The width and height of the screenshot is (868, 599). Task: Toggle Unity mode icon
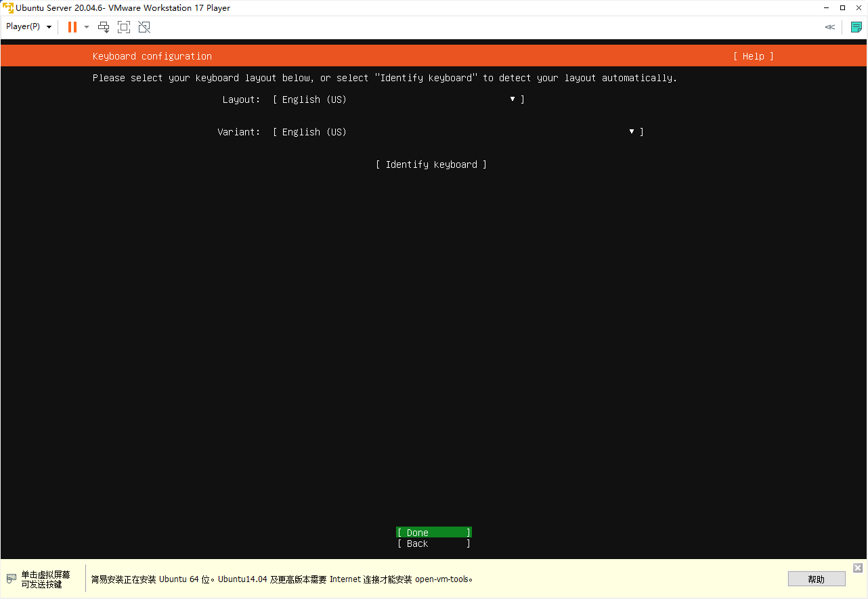(144, 27)
